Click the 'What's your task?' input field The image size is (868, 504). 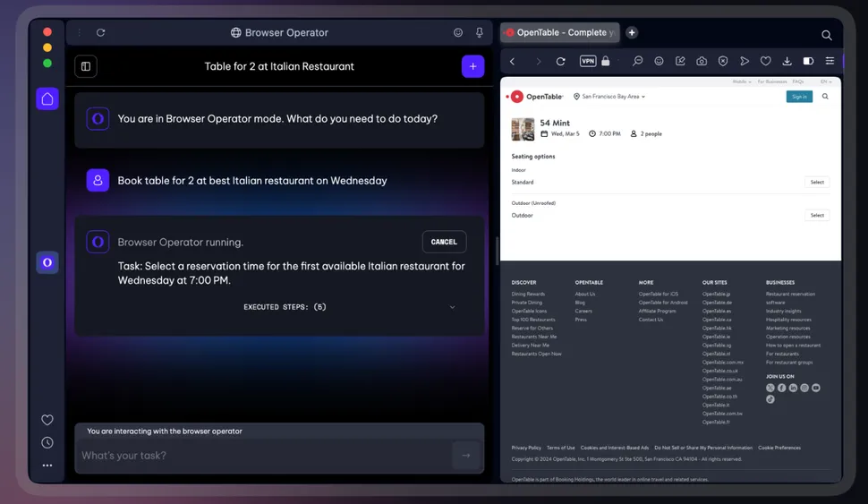(x=264, y=456)
